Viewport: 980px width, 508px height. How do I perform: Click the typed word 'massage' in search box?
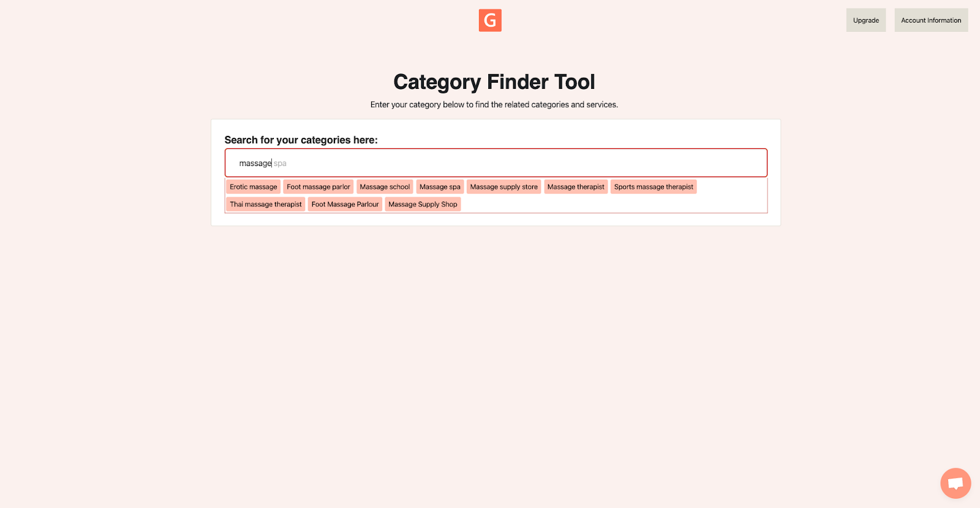click(254, 162)
